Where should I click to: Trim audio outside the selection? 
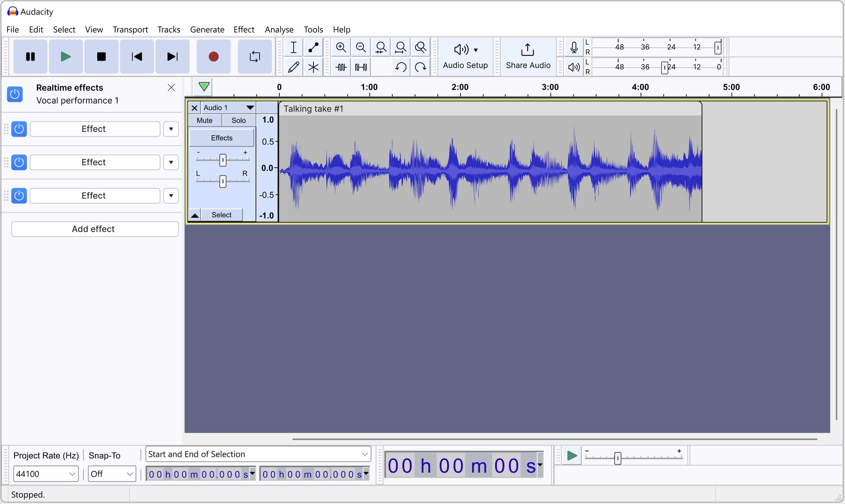click(341, 67)
